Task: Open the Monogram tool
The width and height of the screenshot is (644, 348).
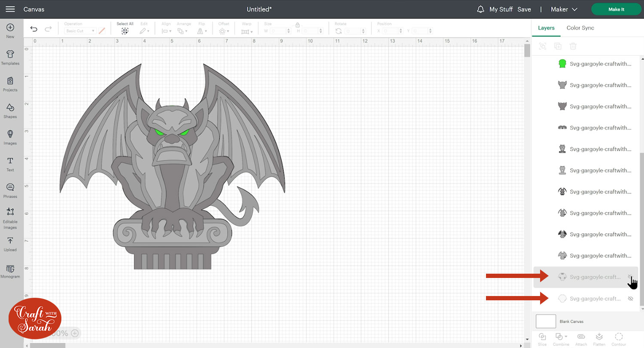Action: tap(10, 271)
